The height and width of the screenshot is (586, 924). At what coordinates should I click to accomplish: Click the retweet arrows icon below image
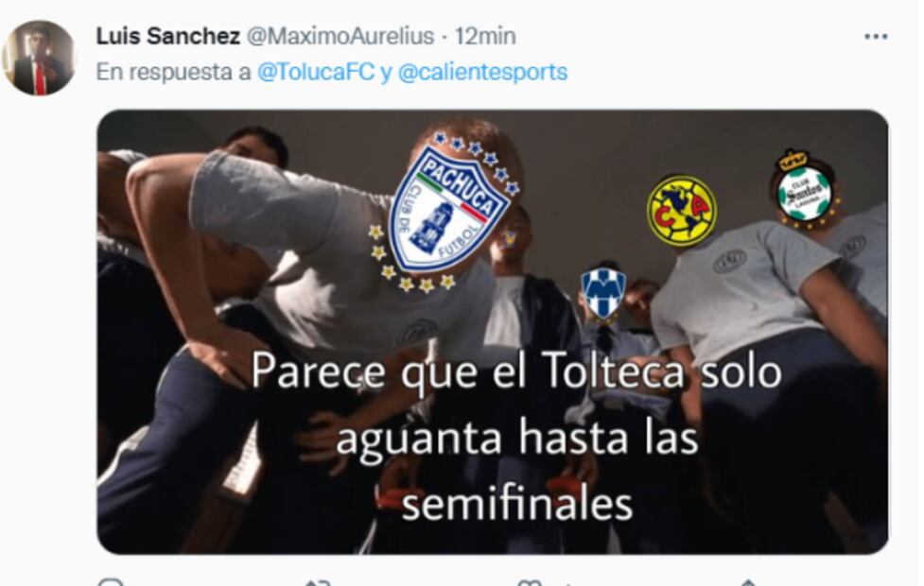click(318, 582)
